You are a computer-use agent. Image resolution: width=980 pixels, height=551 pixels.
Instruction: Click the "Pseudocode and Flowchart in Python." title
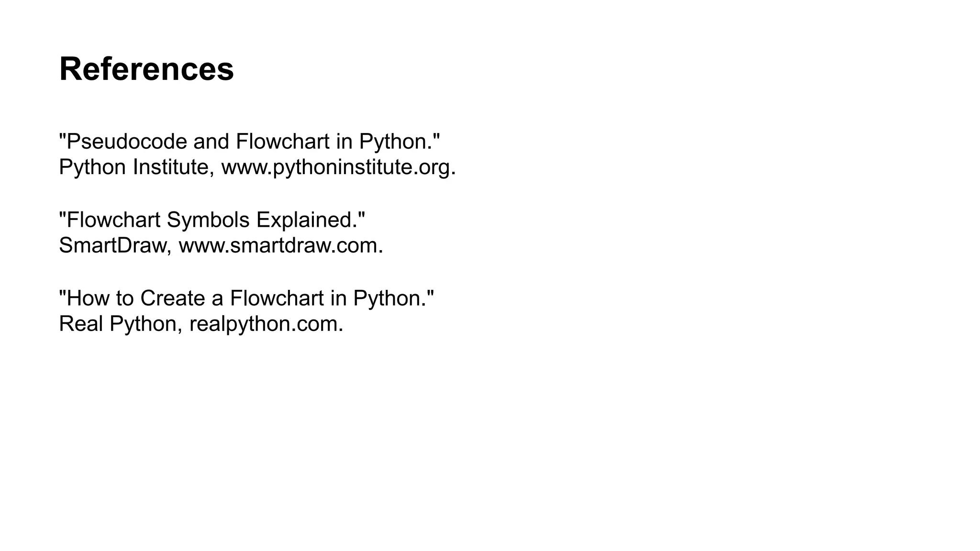249,142
